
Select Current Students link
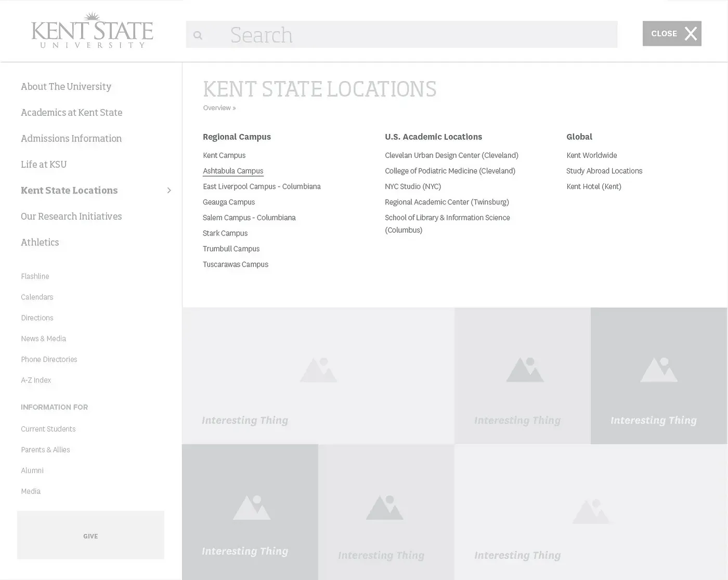coord(48,429)
